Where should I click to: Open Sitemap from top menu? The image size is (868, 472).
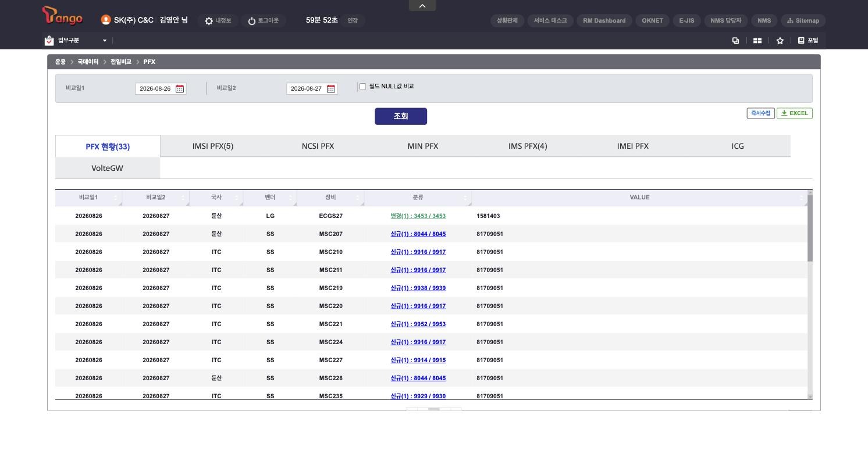(x=803, y=20)
